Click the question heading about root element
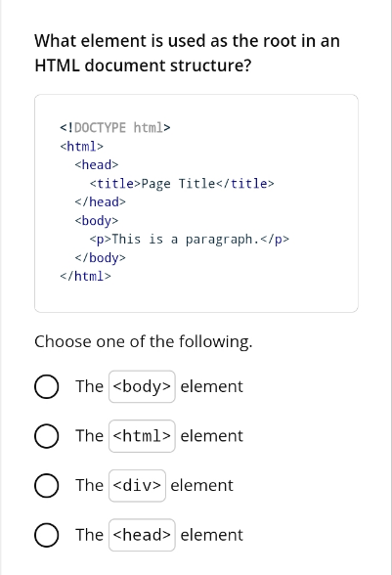This screenshot has width=392, height=575. (187, 53)
